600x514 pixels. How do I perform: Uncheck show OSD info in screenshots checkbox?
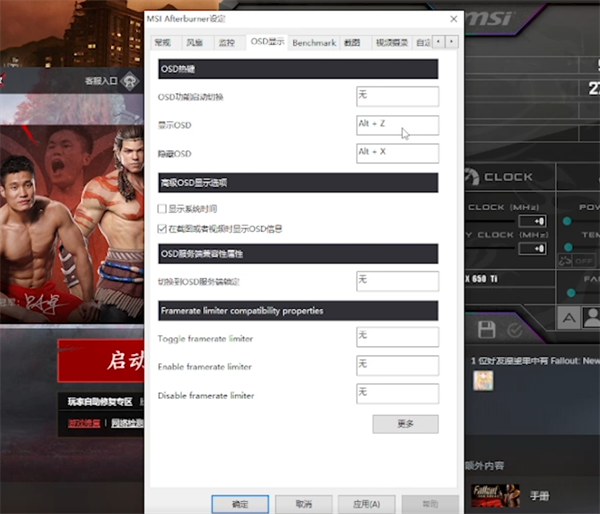pyautogui.click(x=163, y=228)
